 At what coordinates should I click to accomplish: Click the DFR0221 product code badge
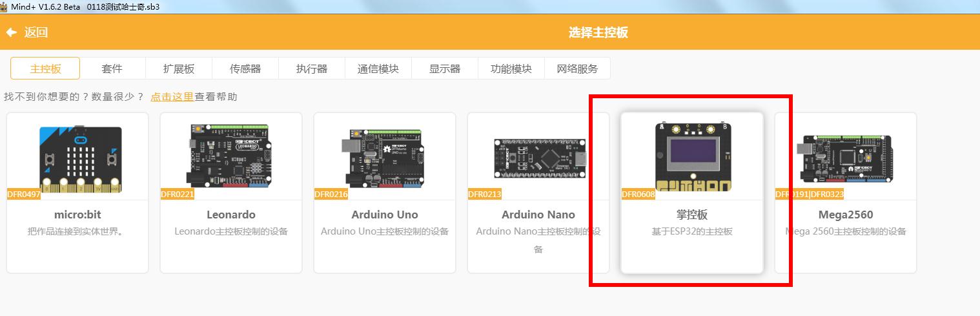tap(178, 194)
